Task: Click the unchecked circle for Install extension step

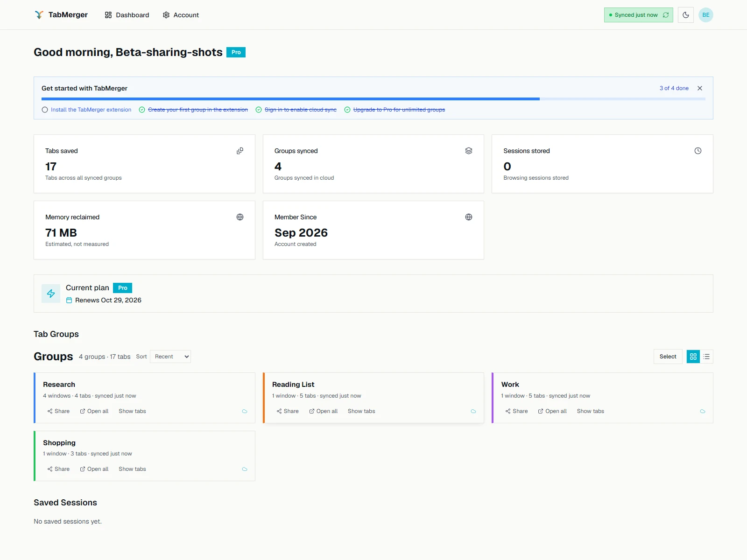Action: pyautogui.click(x=45, y=110)
